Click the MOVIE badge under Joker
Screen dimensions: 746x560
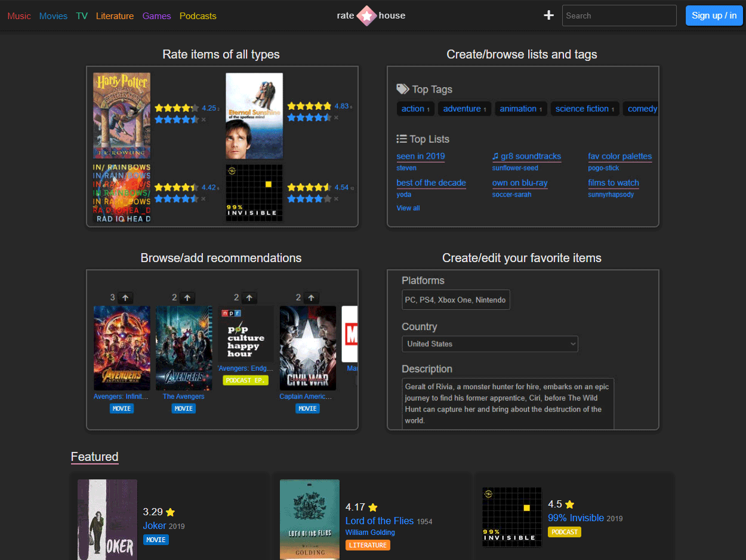156,540
